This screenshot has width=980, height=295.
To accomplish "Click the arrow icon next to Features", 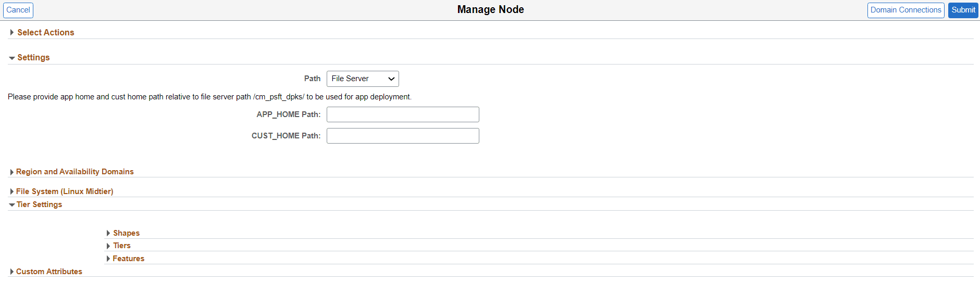I will tap(108, 259).
